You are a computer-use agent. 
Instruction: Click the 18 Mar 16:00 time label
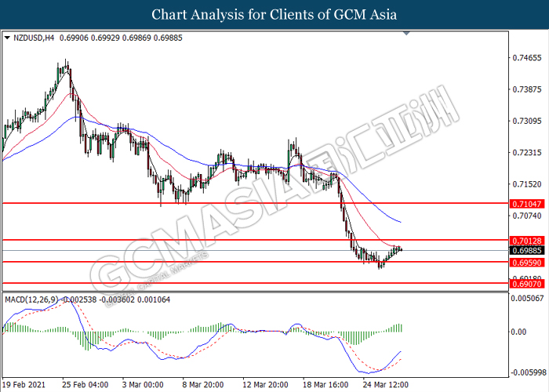tap(325, 385)
